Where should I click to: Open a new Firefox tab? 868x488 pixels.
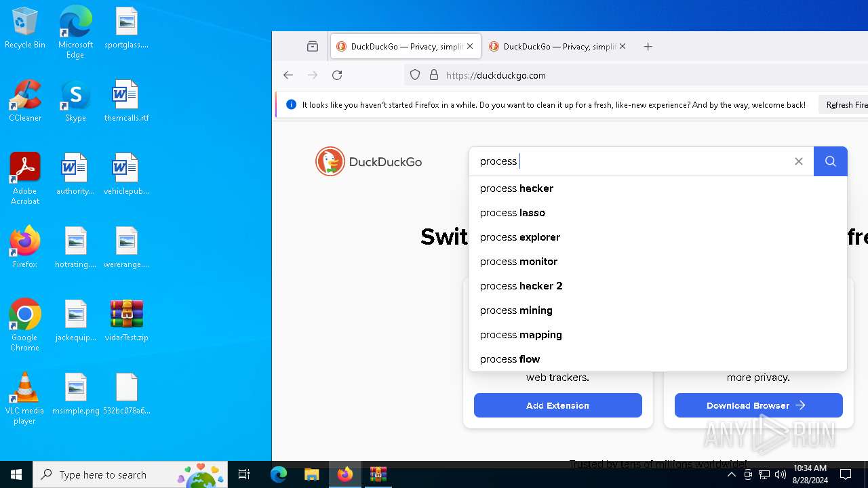[x=648, y=47]
